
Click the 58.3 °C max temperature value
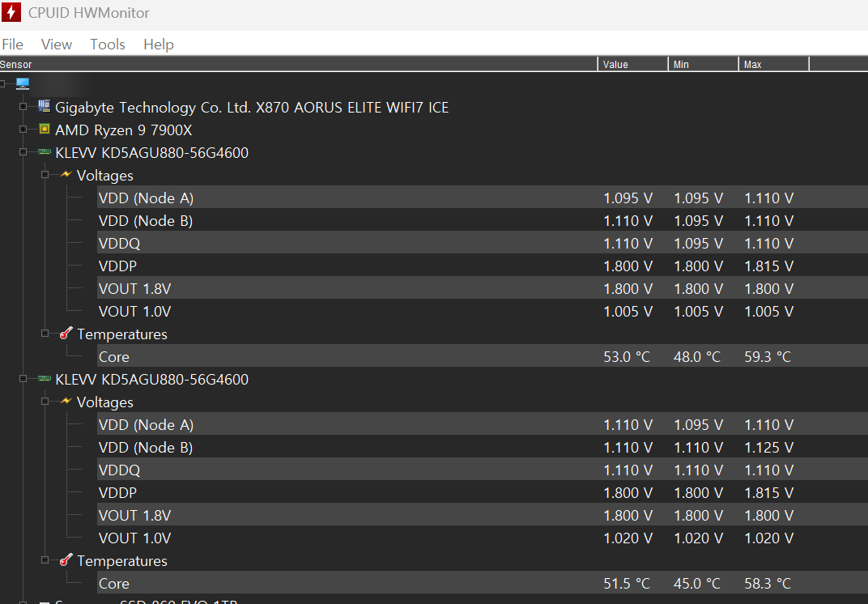(768, 584)
